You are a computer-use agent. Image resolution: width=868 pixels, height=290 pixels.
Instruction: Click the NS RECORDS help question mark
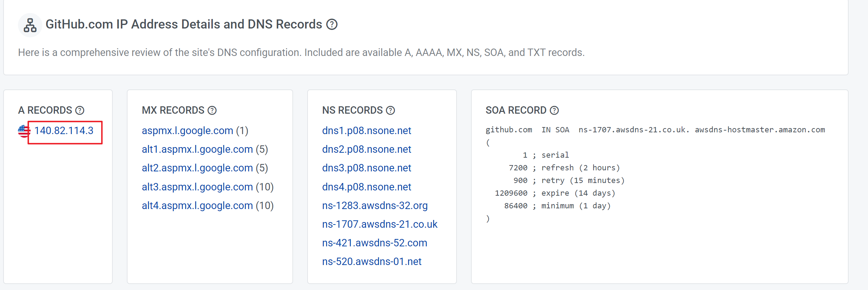[x=390, y=111]
